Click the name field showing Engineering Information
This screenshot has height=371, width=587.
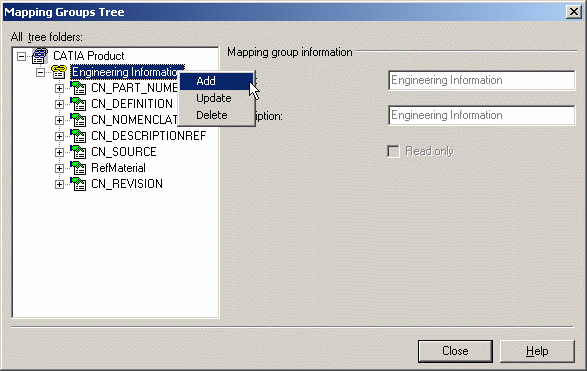click(481, 80)
